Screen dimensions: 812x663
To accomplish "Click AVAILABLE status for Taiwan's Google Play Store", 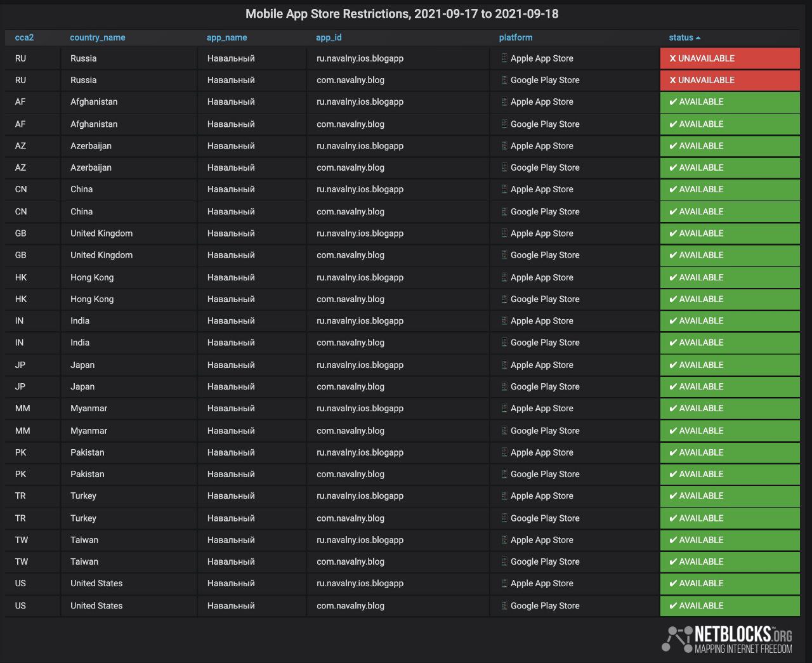I will [730, 561].
